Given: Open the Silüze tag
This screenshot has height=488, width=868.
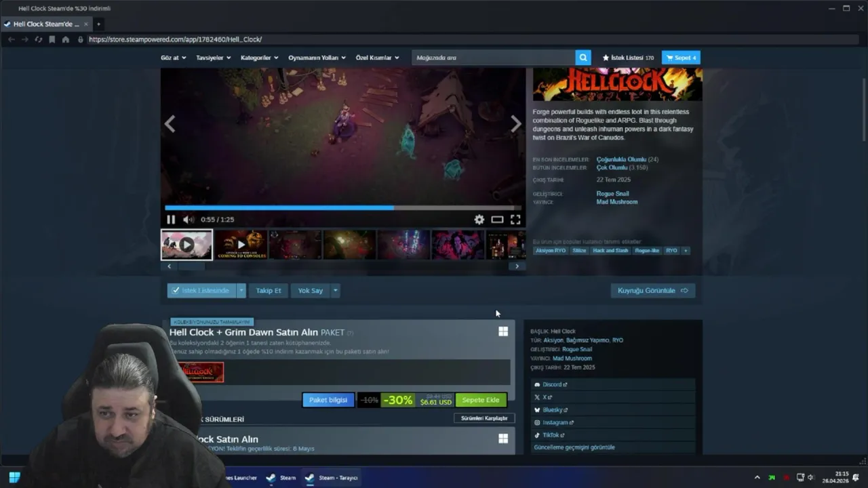Looking at the screenshot, I should coord(579,251).
